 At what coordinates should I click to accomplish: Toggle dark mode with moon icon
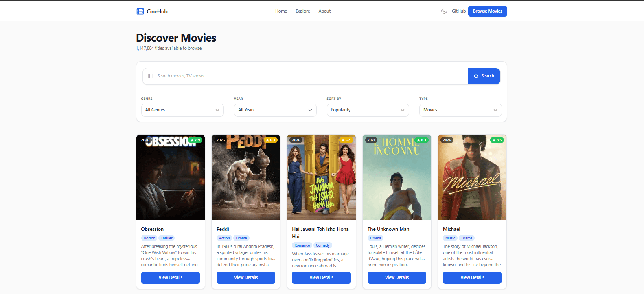(444, 11)
